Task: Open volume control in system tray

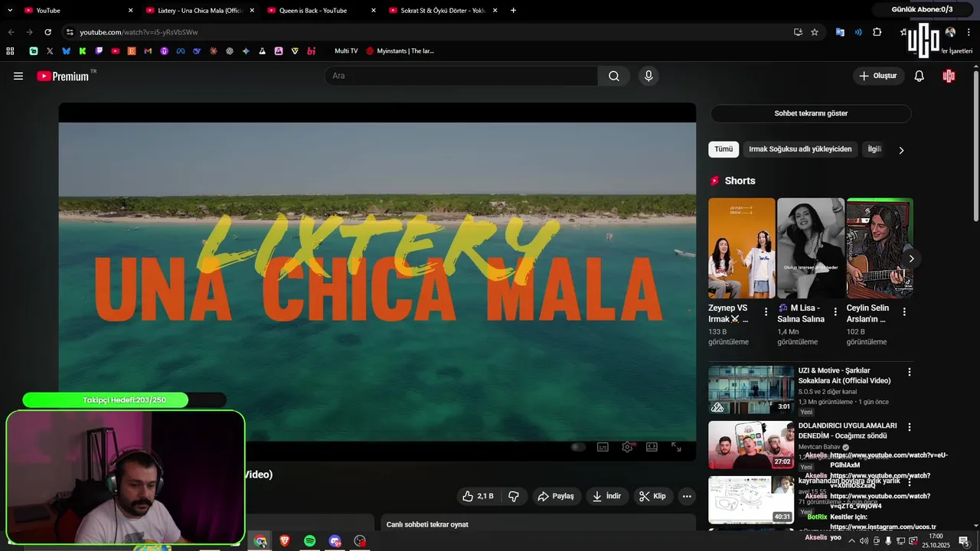Action: coord(864,541)
